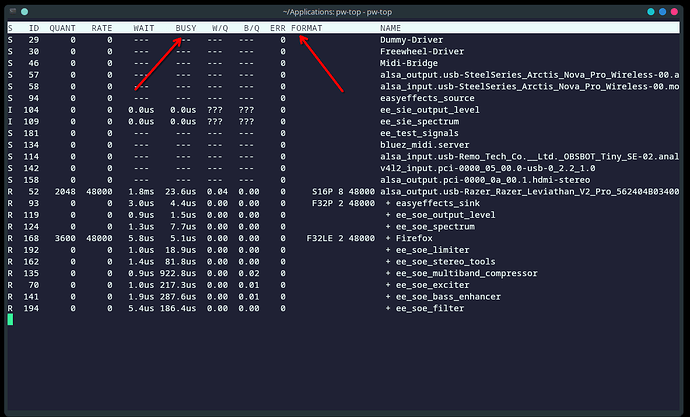This screenshot has width=690, height=417.
Task: Click the B/Q column header
Action: pos(252,28)
